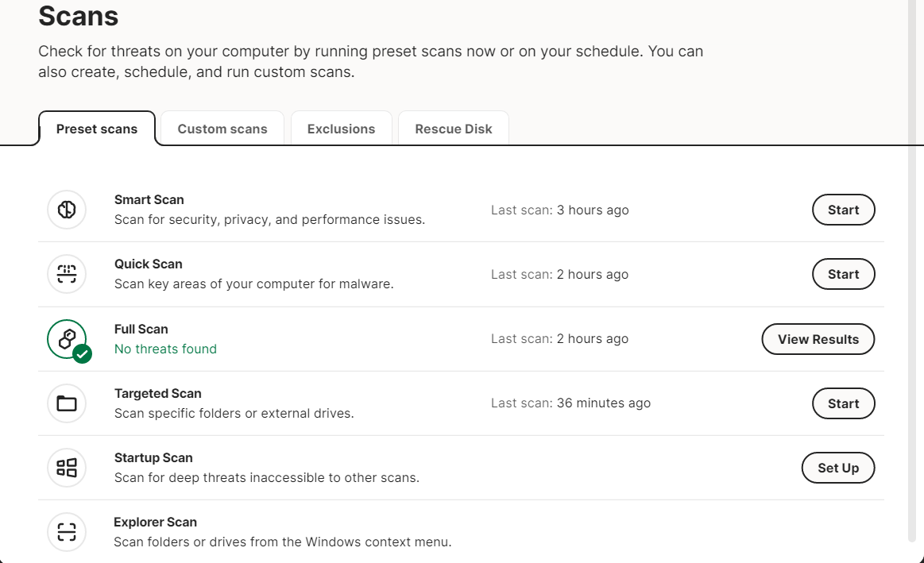Click the Scans page heading
The height and width of the screenshot is (563, 924).
click(x=78, y=16)
